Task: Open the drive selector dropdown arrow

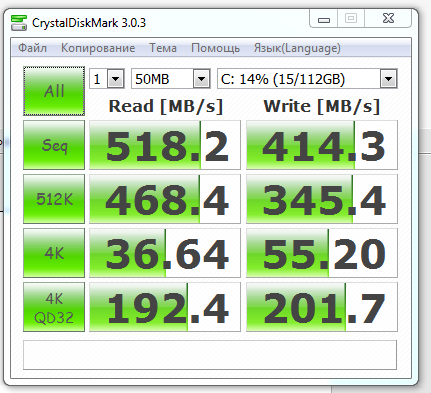Action: coord(388,79)
